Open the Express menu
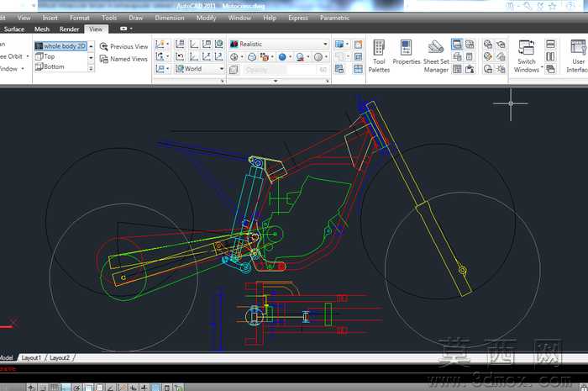This screenshot has width=588, height=391. point(298,18)
